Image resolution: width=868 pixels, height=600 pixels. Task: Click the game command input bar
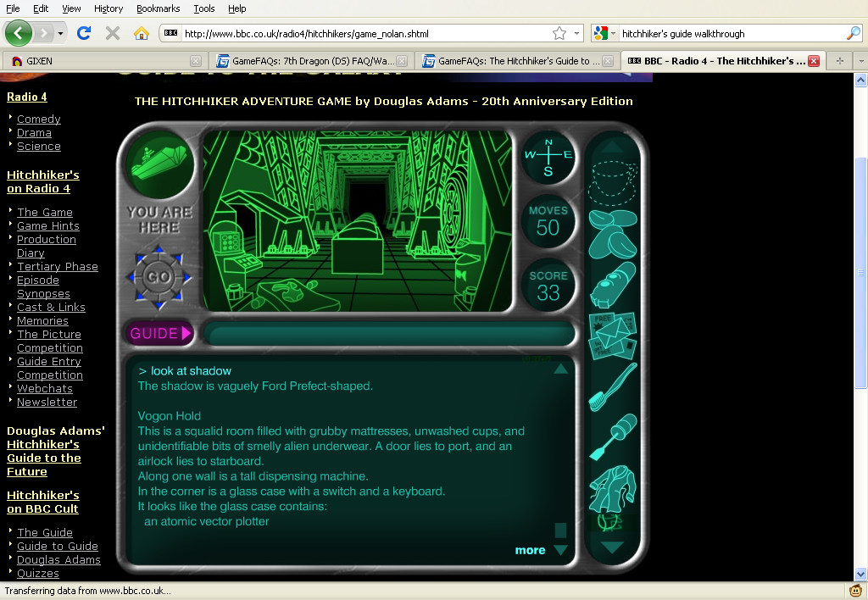tap(389, 334)
